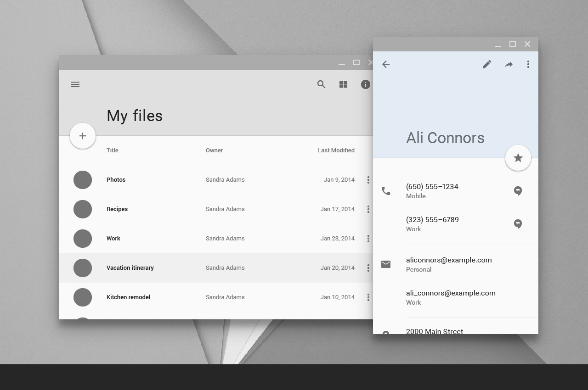The height and width of the screenshot is (390, 588).
Task: Maximize the contact details window
Action: (513, 44)
